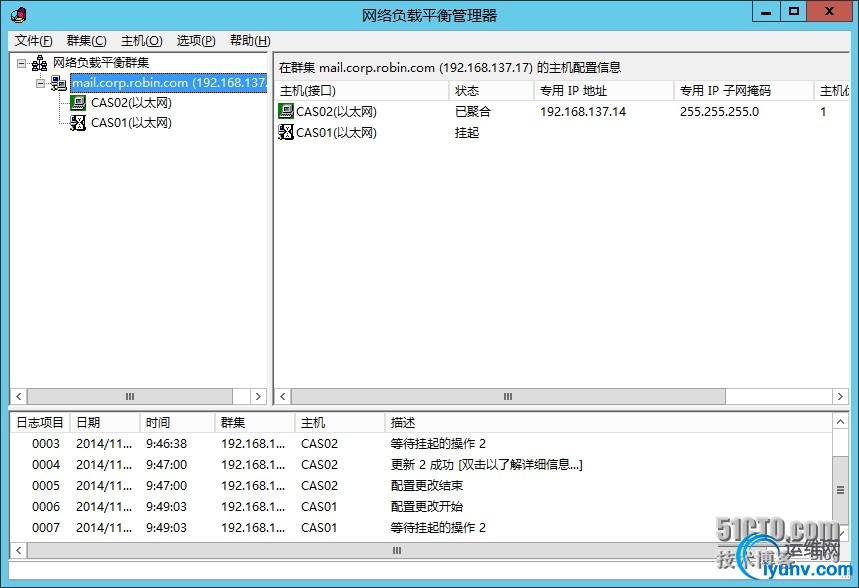Click the network load balancing clusters root icon
This screenshot has height=588, width=859.
point(39,64)
